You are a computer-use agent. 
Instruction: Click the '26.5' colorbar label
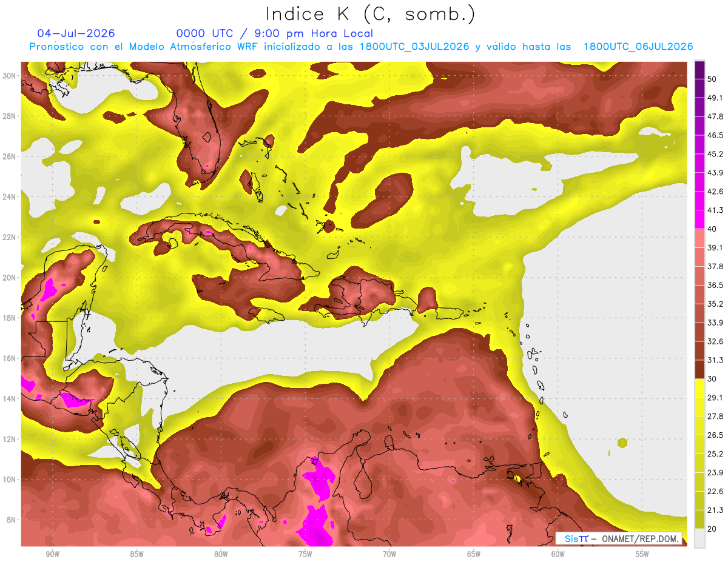(x=715, y=435)
